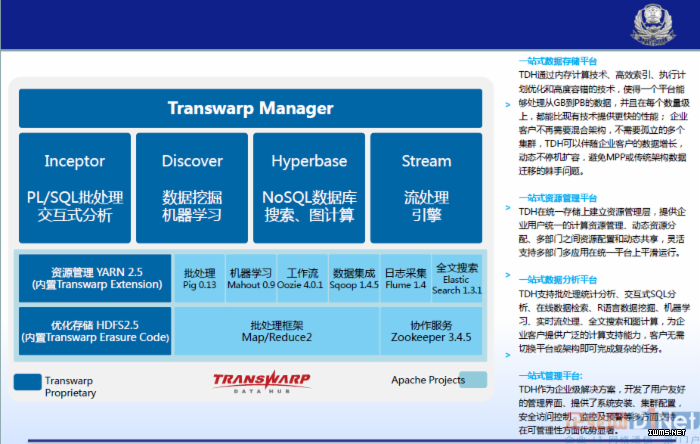Click the heading 一站式数据分析平台
This screenshot has width=700, height=444.
[558, 280]
